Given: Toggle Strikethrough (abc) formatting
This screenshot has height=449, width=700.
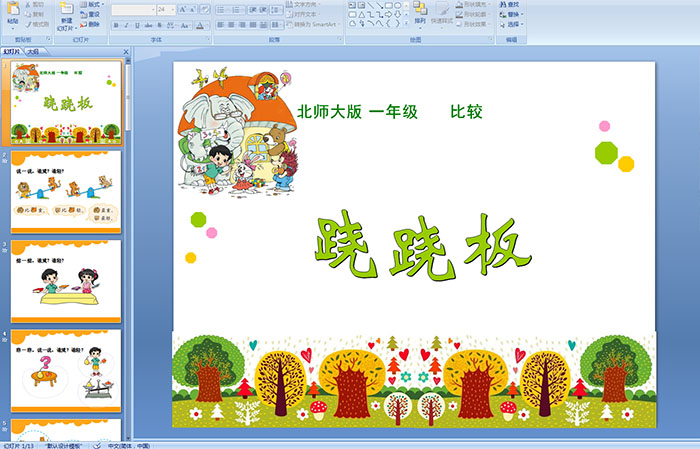Looking at the screenshot, I should click(149, 25).
